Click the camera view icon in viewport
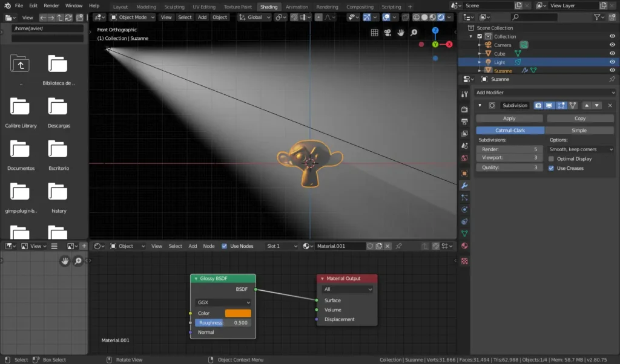 [387, 33]
